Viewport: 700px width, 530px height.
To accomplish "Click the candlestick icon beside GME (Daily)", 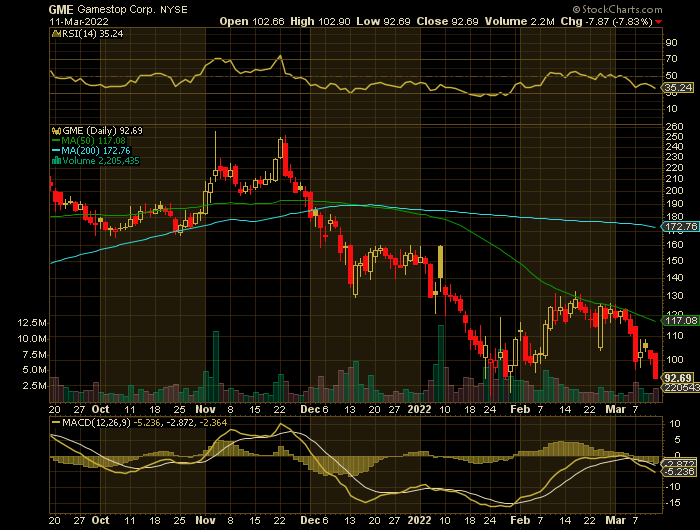I will tap(56, 131).
